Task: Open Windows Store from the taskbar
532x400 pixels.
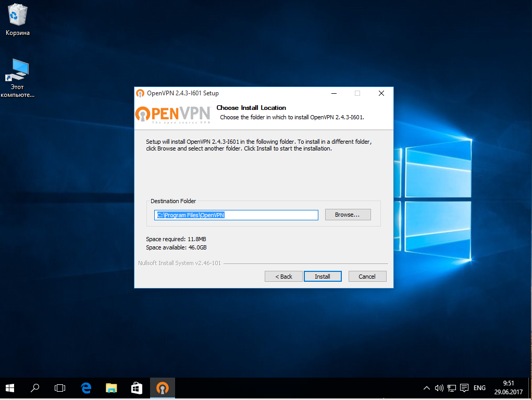Action: 137,388
